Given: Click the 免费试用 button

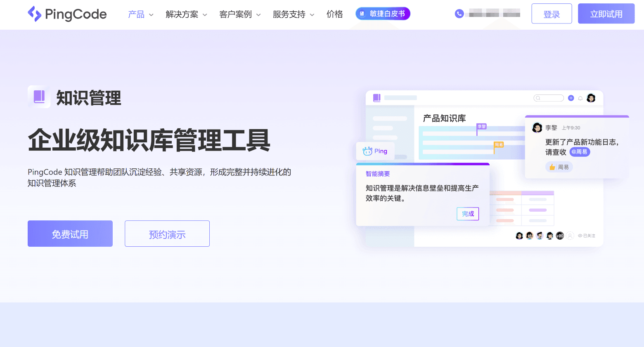Looking at the screenshot, I should click(x=70, y=234).
